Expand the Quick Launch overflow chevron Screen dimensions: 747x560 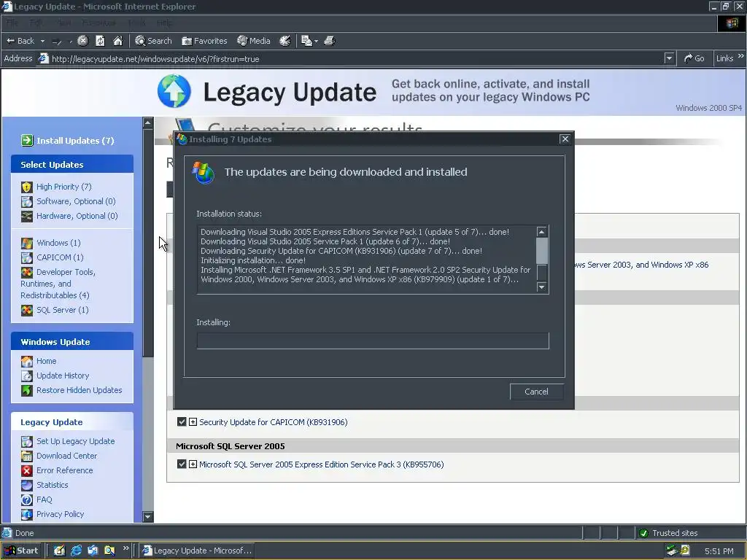click(125, 548)
